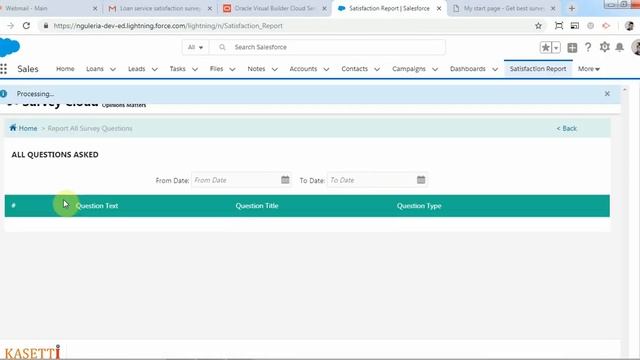Viewport: 640px width, 360px height.
Task: Click the Salesforce cloud logo
Action: 9,47
